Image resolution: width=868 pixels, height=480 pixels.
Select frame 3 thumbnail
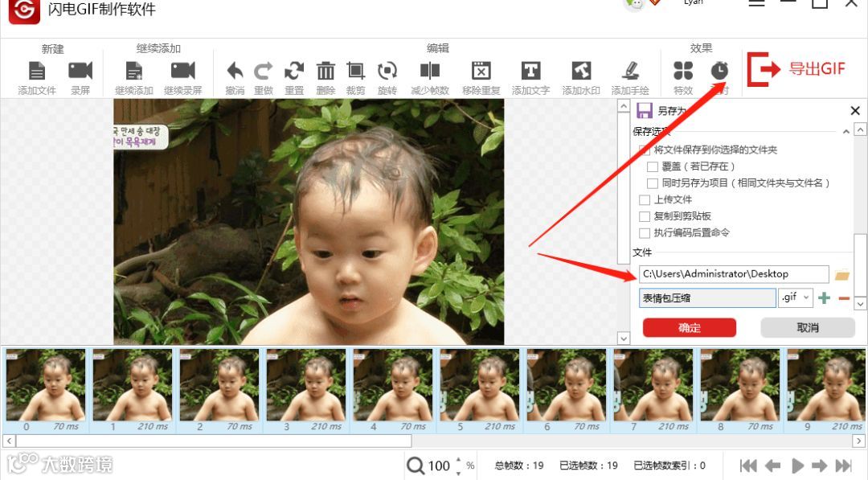(306, 390)
